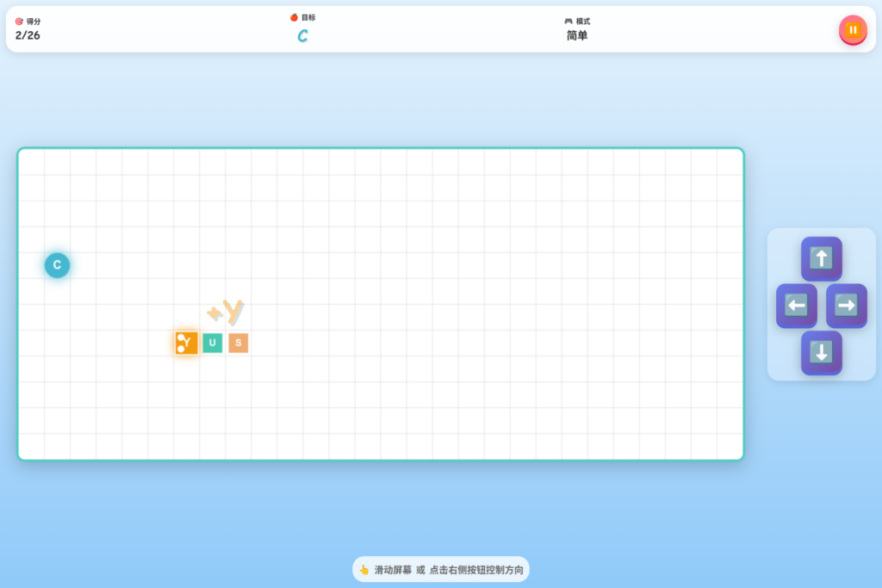Click the green U snake segment
The height and width of the screenshot is (588, 882).
[213, 343]
